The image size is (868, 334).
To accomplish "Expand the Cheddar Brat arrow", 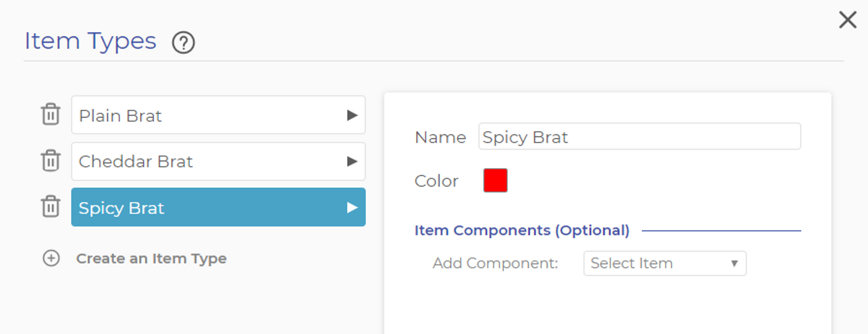I will coord(352,161).
